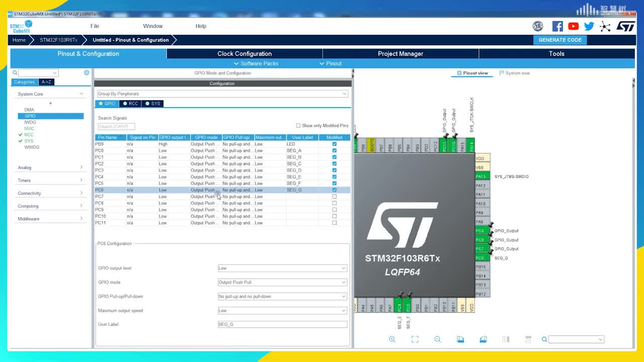Check Modified box for PC10 row

[335, 216]
